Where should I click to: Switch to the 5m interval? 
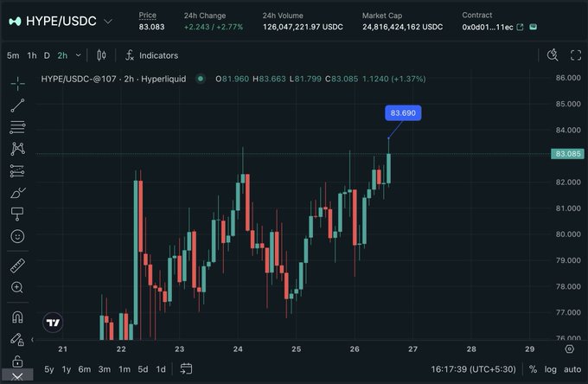pyautogui.click(x=13, y=55)
